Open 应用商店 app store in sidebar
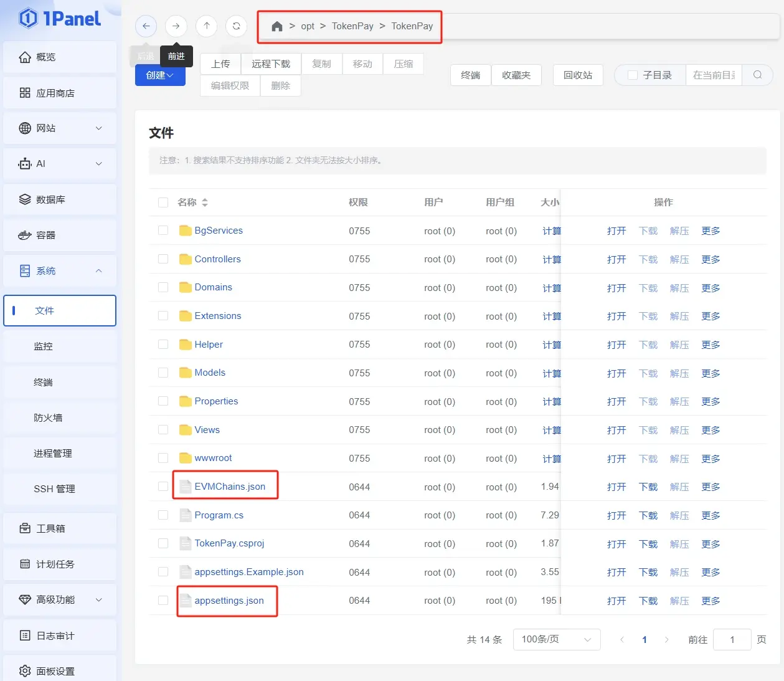 60,93
